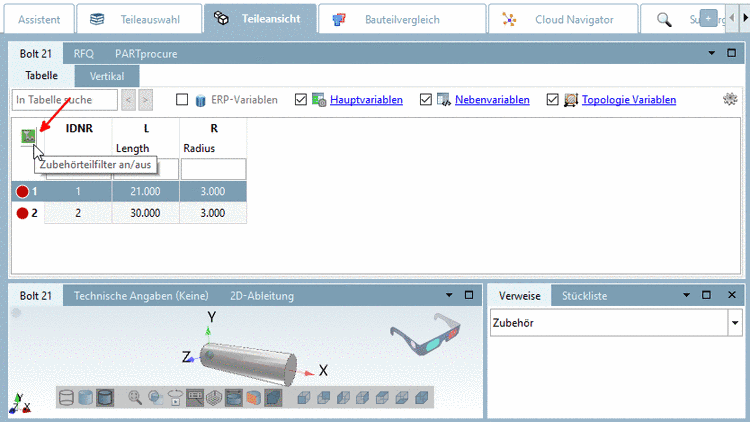The height and width of the screenshot is (422, 750).
Task: Click the zoom magnifier in 3D toolbar
Action: tap(135, 398)
